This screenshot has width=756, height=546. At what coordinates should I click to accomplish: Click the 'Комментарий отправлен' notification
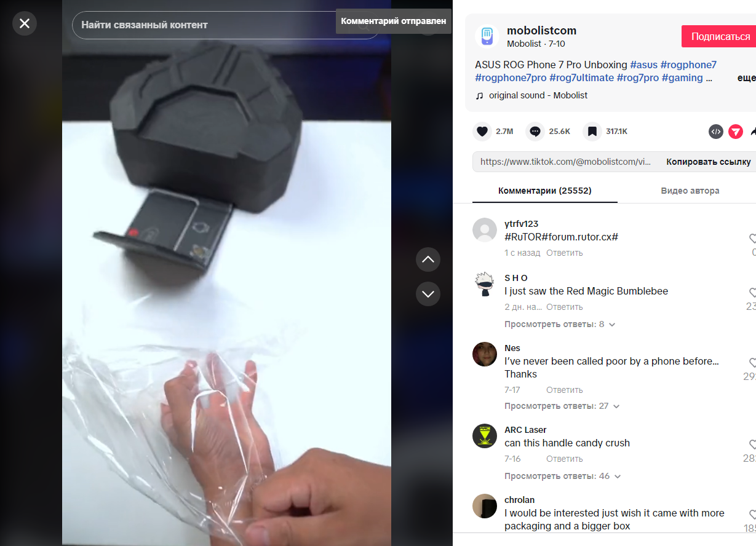click(394, 21)
